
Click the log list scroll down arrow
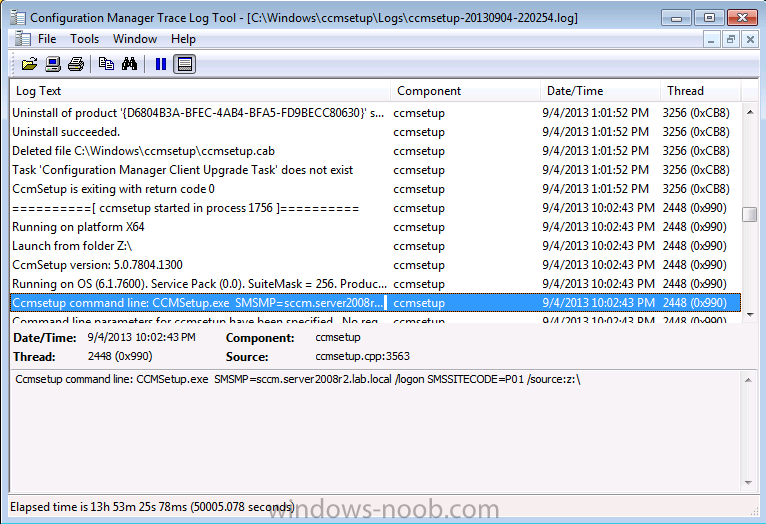click(x=750, y=315)
